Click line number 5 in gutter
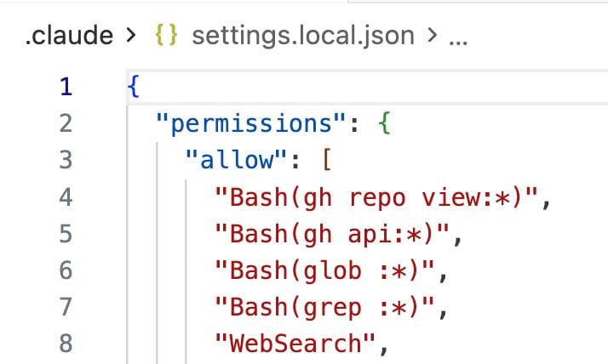Screen dimensions: 608x364 click(x=66, y=234)
